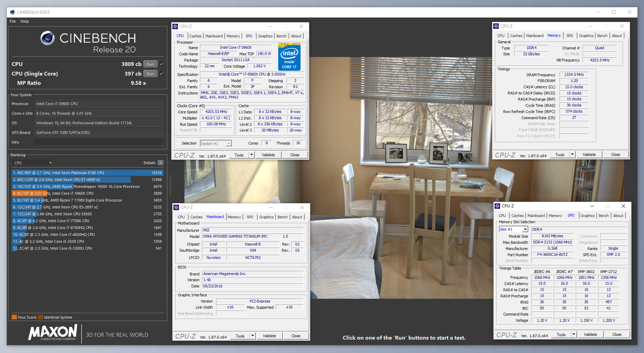Toggle the CPU test checkmark

[x=162, y=64]
